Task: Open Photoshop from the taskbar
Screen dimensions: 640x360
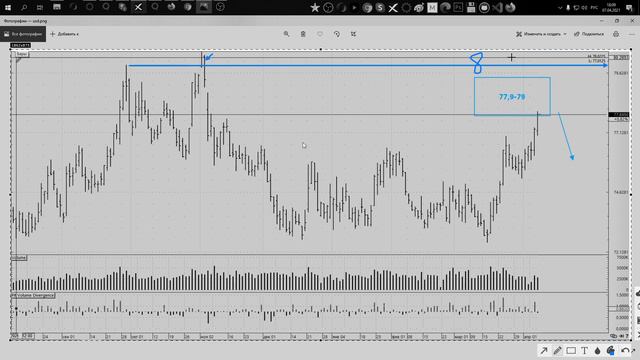Action: [458, 8]
